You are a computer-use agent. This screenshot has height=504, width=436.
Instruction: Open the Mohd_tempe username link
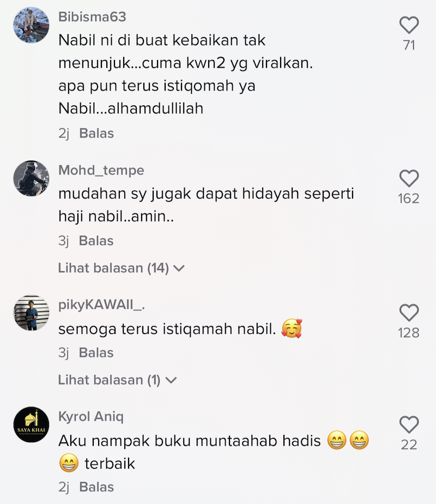point(101,170)
